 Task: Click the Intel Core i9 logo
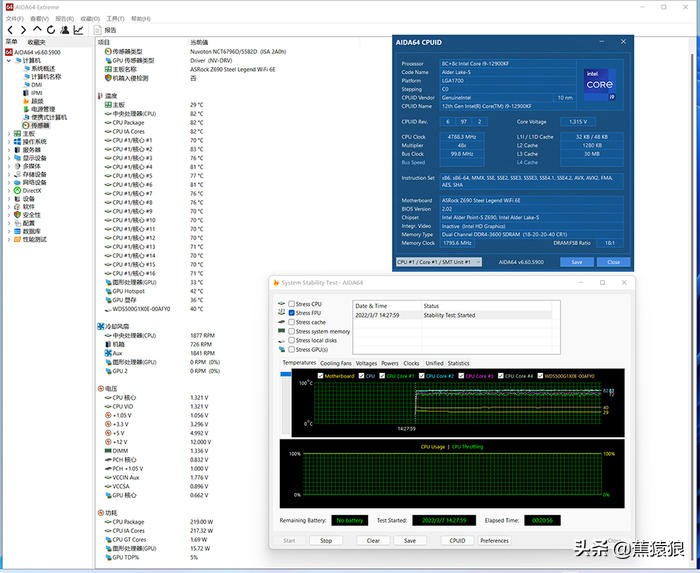click(600, 86)
